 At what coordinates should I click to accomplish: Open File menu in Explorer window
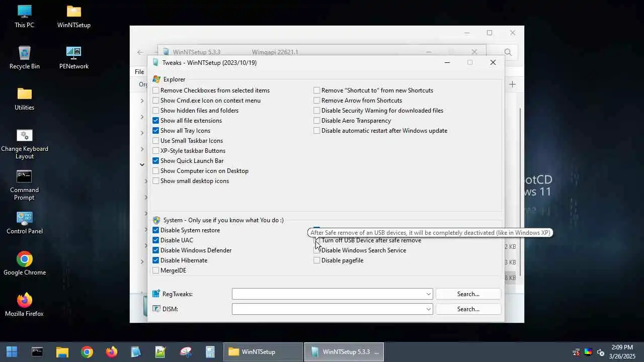point(139,72)
